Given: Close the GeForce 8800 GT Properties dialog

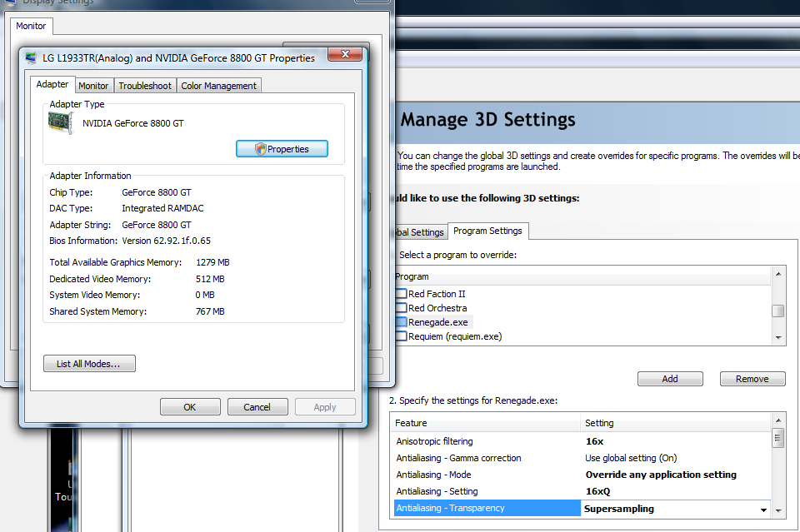Looking at the screenshot, I should 344,56.
